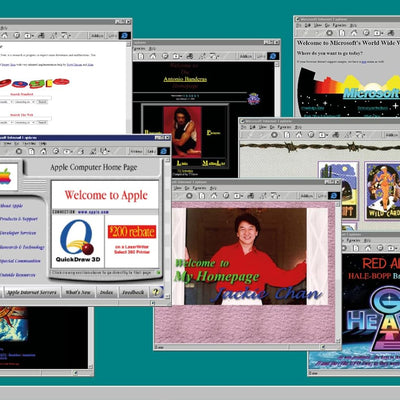Click Search button under Search The Web

(42, 122)
